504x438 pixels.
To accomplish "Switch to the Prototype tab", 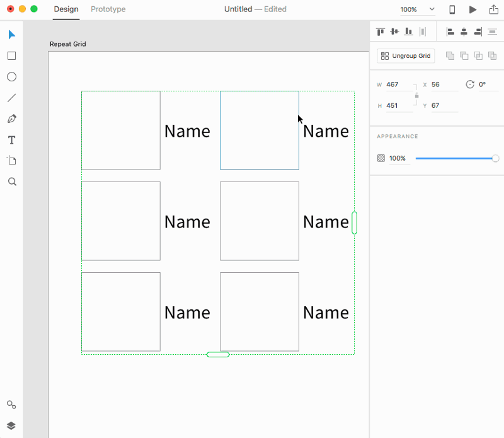I will [108, 9].
